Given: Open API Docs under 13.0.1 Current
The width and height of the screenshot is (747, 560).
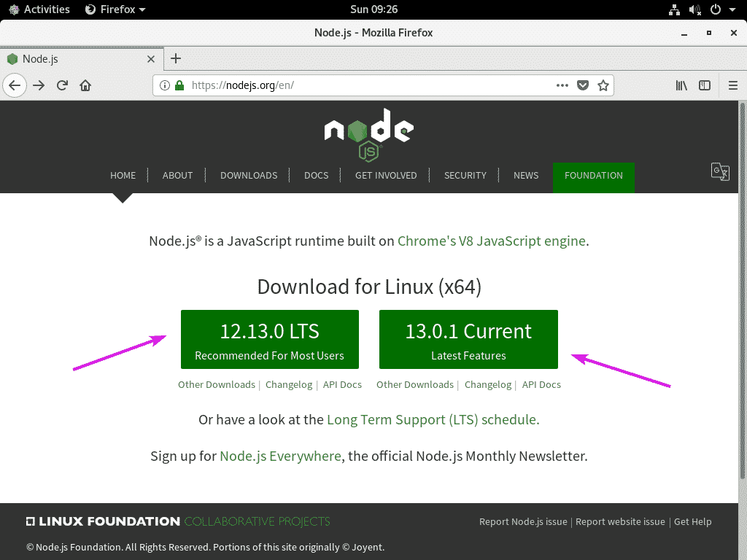Looking at the screenshot, I should 541,385.
